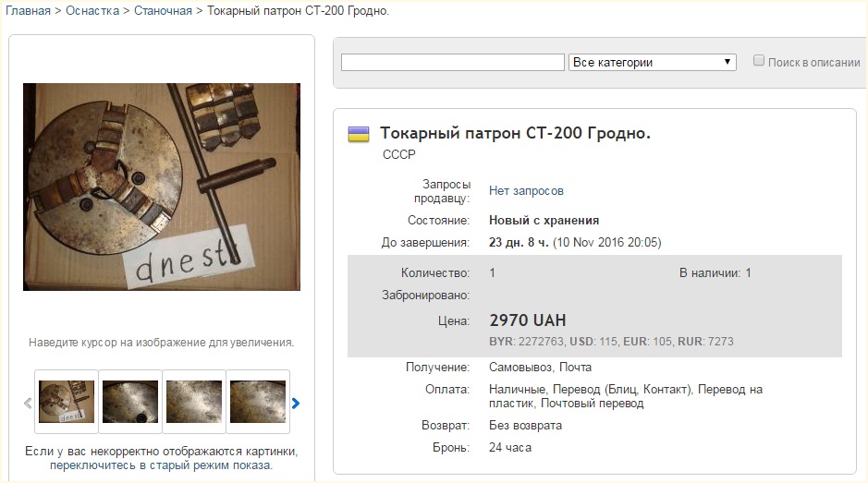Open 'Станочная' breadcrumb category
This screenshot has height=483, width=868.
163,10
